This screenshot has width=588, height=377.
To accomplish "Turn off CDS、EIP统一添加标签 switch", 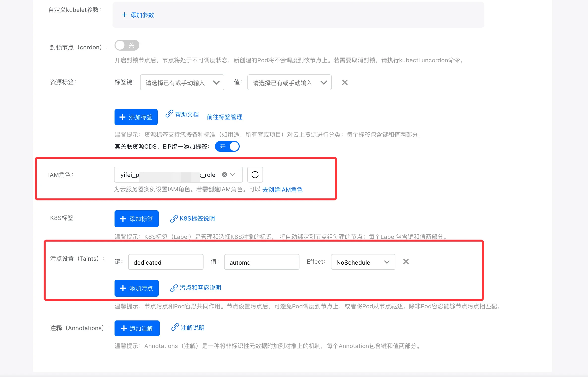I will coord(227,146).
